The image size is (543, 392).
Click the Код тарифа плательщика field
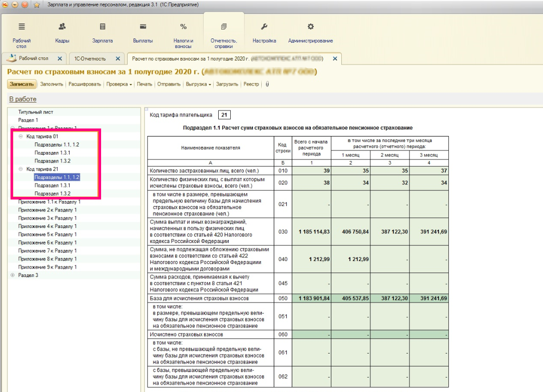coord(225,115)
